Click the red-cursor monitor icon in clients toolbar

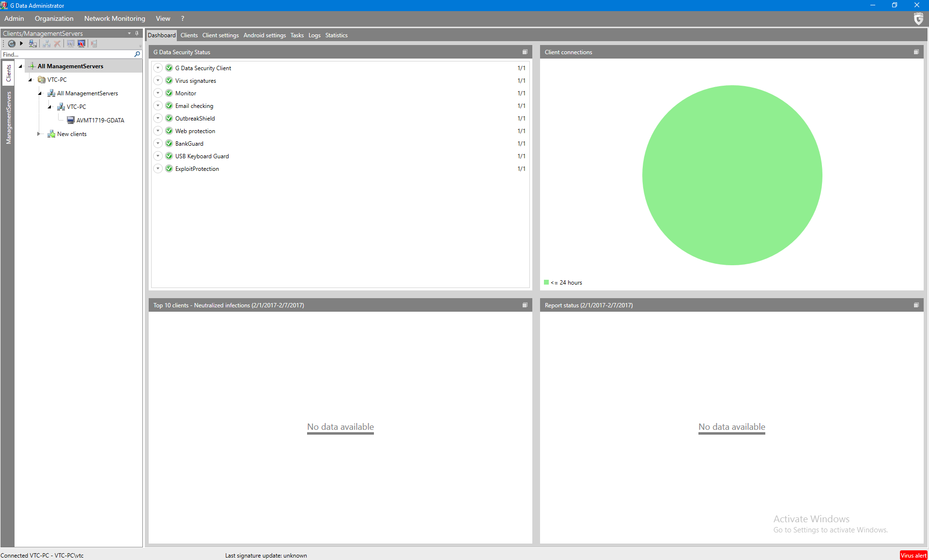[x=81, y=44]
